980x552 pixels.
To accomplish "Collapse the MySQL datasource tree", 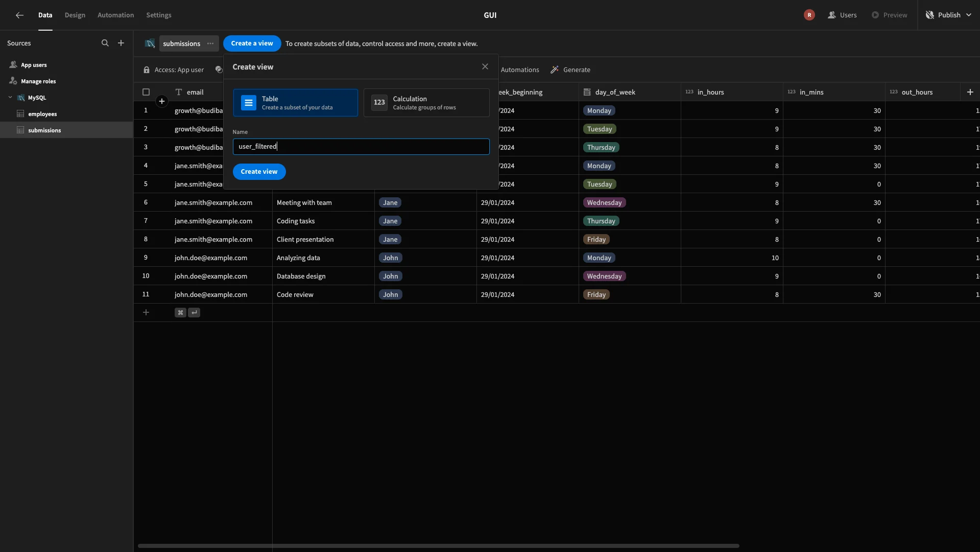I will [x=10, y=98].
